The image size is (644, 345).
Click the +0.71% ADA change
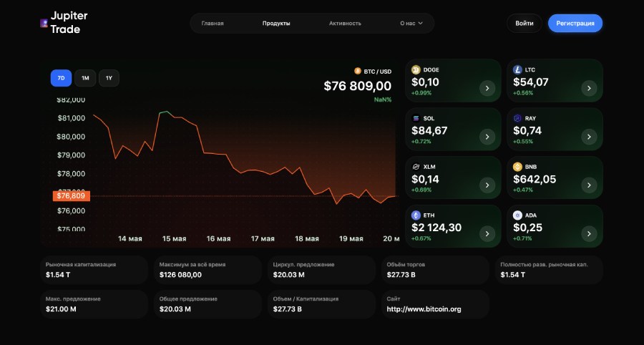pos(522,238)
